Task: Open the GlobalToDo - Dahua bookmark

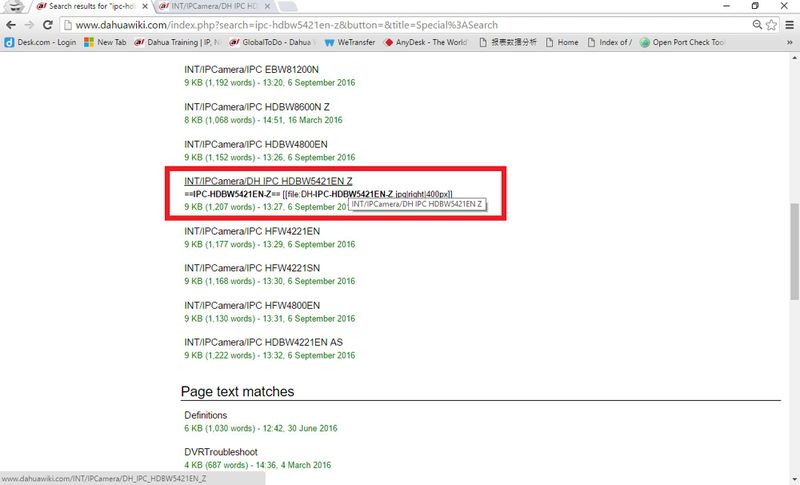Action: pyautogui.click(x=271, y=42)
